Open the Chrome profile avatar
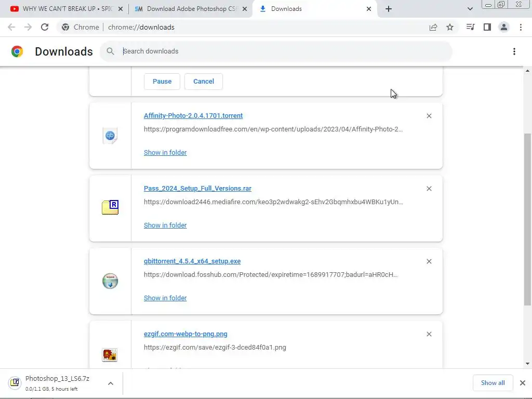 point(503,27)
